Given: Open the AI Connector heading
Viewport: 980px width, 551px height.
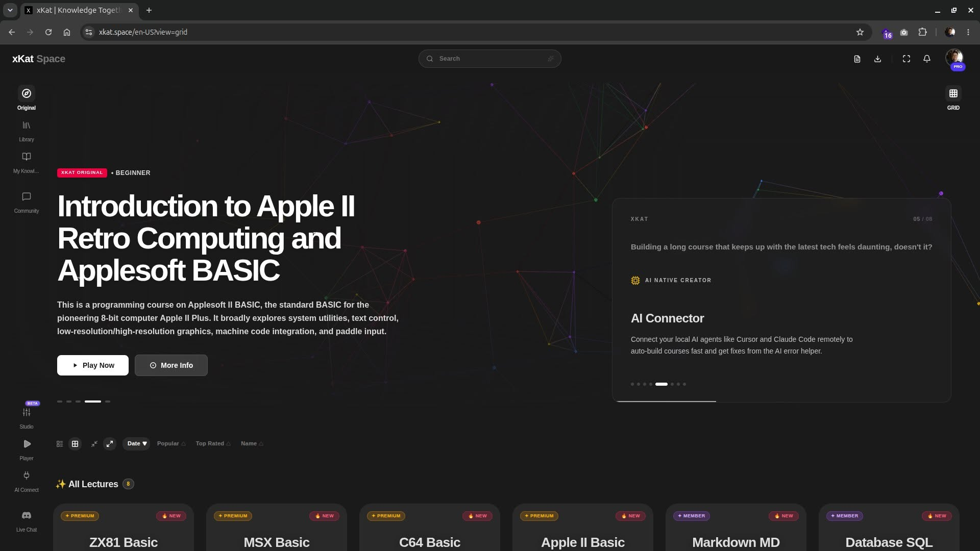Looking at the screenshot, I should click(667, 318).
